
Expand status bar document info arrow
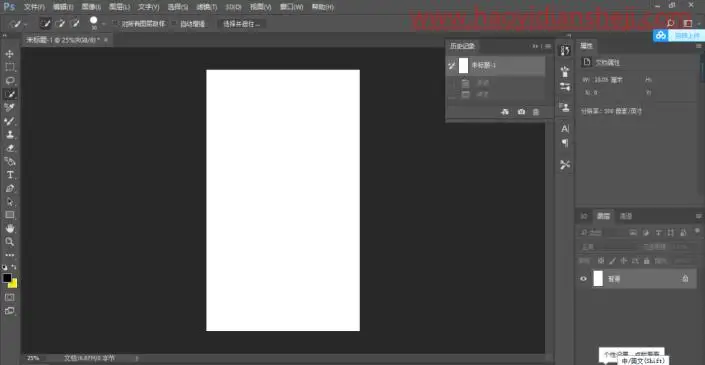(x=137, y=358)
